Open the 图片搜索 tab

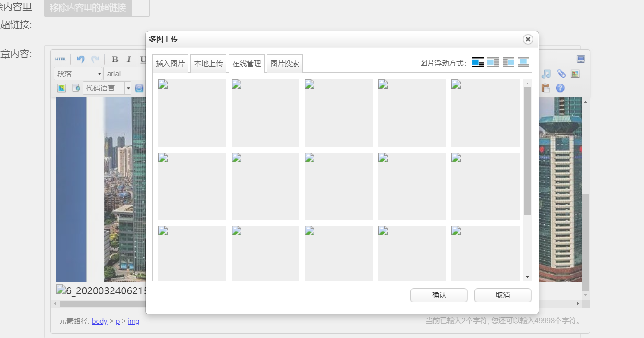coord(285,63)
